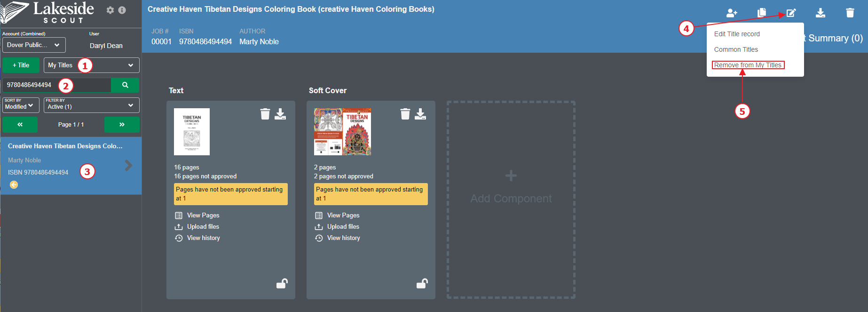Open the Sort By Modified dropdown

coord(21,105)
